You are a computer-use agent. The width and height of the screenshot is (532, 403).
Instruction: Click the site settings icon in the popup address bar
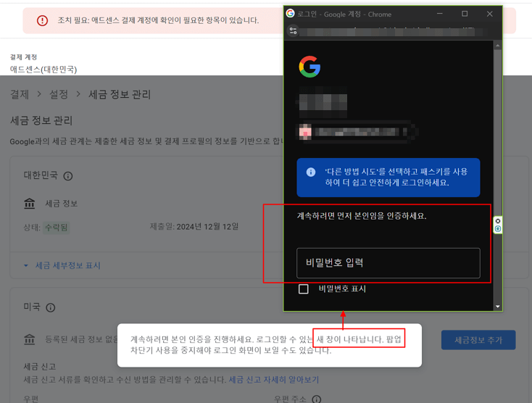tap(293, 31)
